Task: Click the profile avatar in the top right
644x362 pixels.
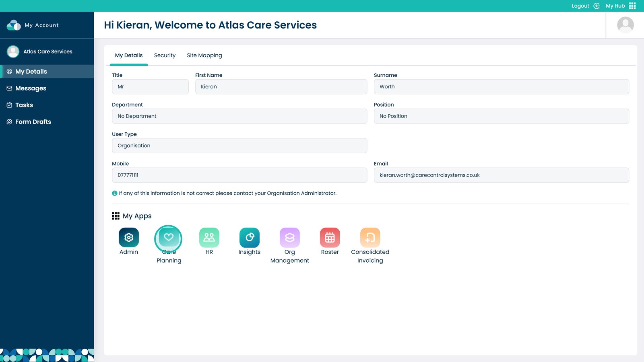Action: pos(625,25)
